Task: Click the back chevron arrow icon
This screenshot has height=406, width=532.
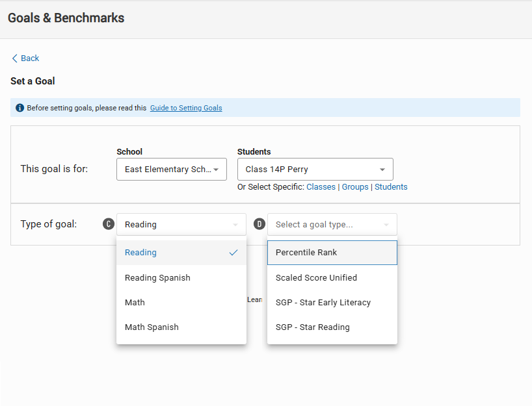Action: tap(13, 58)
